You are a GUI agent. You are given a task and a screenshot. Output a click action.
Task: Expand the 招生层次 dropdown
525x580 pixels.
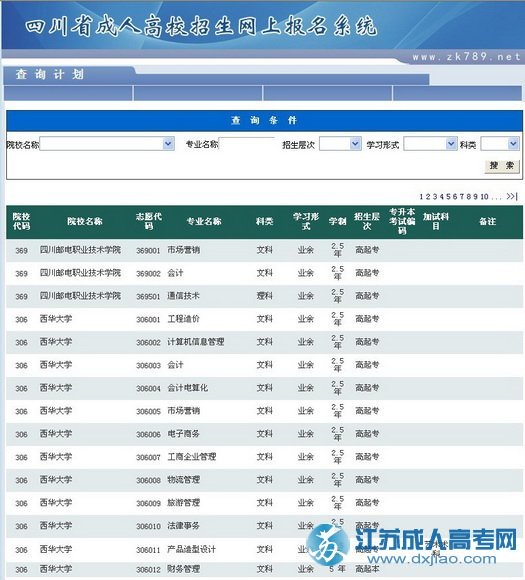coord(340,144)
